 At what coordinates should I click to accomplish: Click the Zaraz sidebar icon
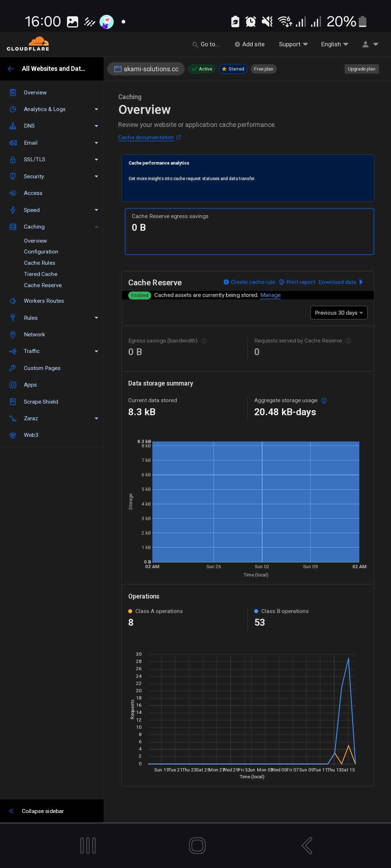(x=13, y=418)
